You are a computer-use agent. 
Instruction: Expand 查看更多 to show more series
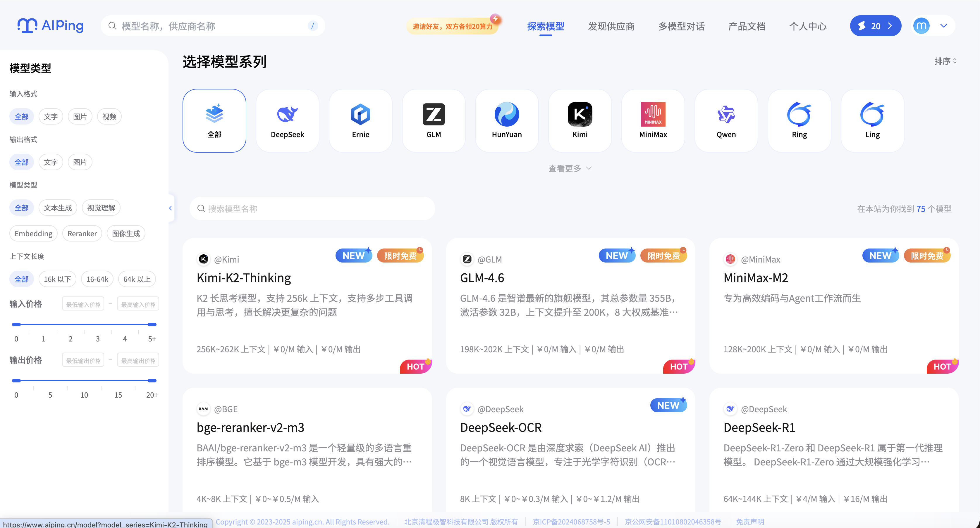tap(570, 168)
